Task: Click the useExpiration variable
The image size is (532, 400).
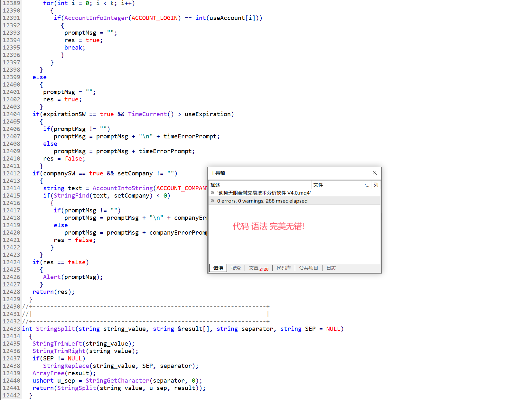Action: click(x=208, y=114)
